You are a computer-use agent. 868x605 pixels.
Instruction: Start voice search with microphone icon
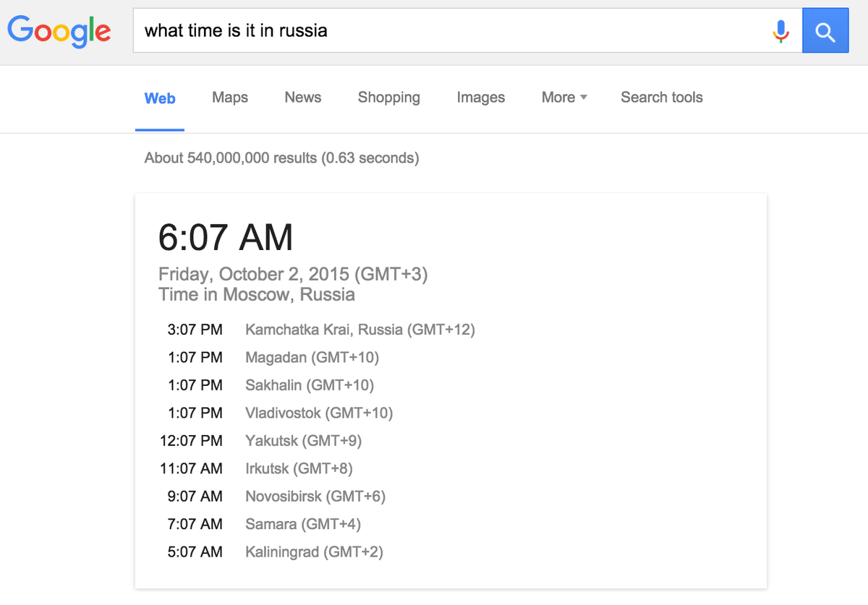click(x=780, y=31)
